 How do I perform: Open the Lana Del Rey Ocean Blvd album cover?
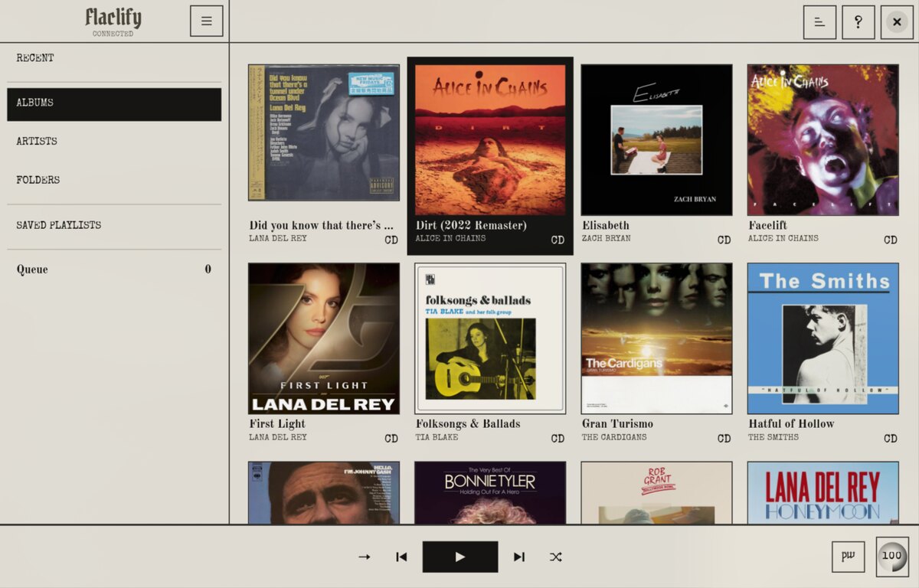tap(324, 132)
